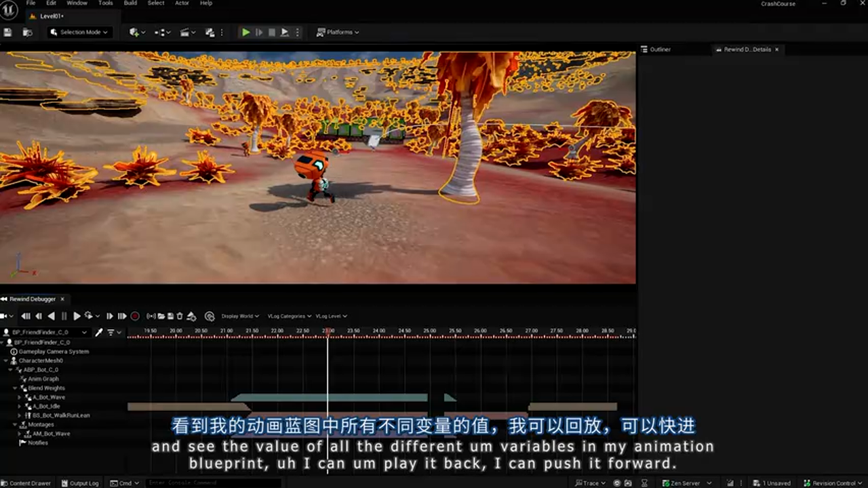Click the trash icon in the Rewind Debugger toolbar
The height and width of the screenshot is (488, 868).
180,316
